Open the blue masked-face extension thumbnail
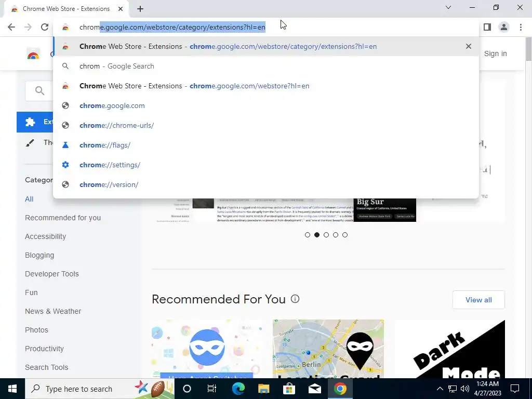The width and height of the screenshot is (532, 399). coord(207,349)
